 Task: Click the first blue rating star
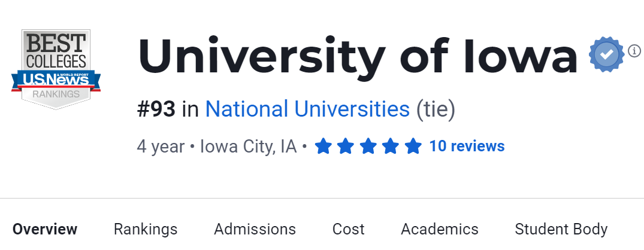[323, 146]
